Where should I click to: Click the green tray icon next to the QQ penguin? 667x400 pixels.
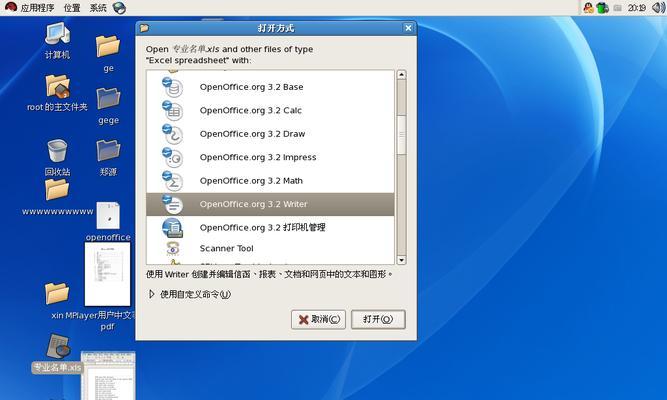click(602, 8)
